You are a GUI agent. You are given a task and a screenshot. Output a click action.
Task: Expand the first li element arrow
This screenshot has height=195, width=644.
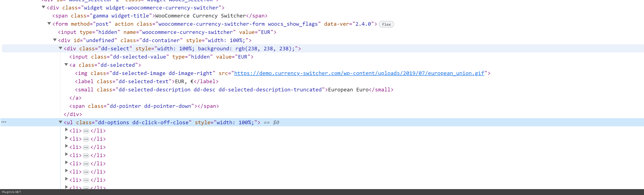[x=67, y=130]
